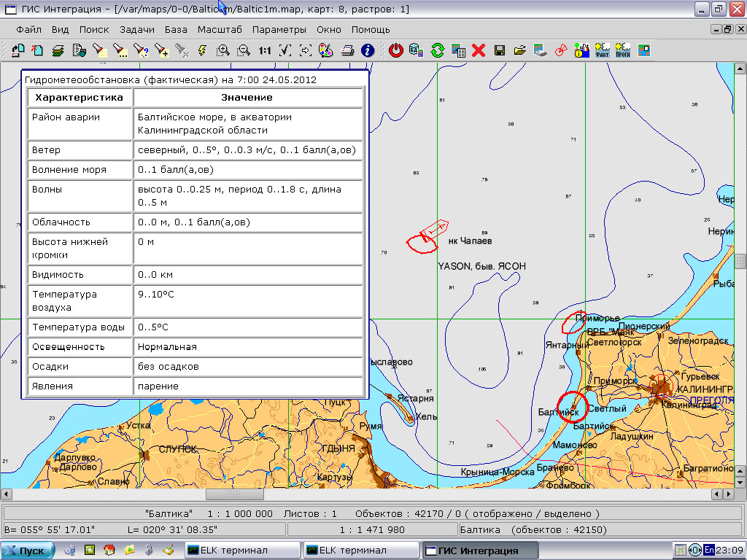Open the Файл menu

[x=28, y=29]
